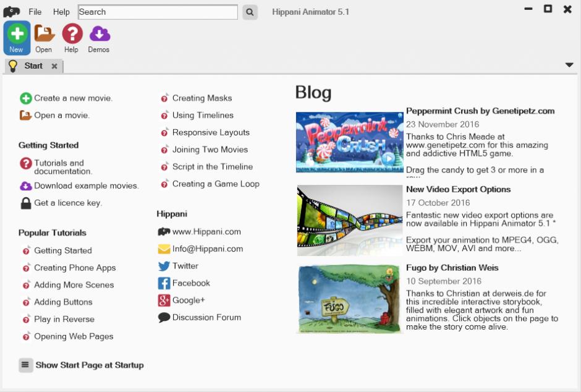The width and height of the screenshot is (581, 392).
Task: Open the Help menu in the menu bar
Action: 61,12
